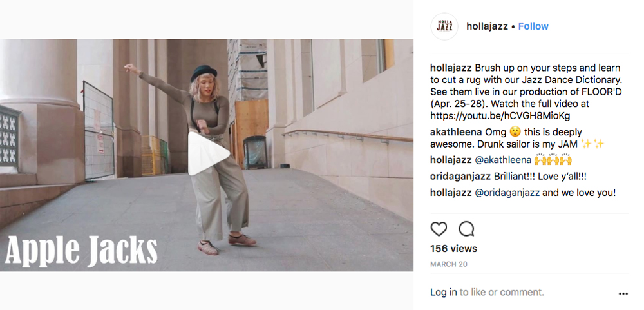Click hollajazz reply to oridaganjazz

point(451,193)
